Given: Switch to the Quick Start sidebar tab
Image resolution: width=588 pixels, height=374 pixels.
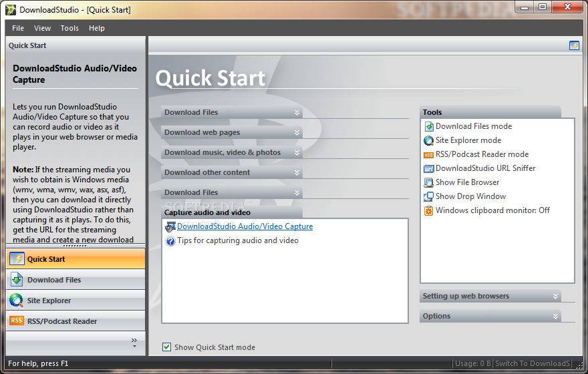Looking at the screenshot, I should [76, 259].
